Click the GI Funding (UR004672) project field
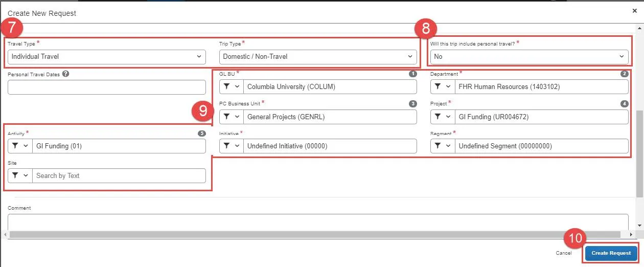 [x=542, y=117]
